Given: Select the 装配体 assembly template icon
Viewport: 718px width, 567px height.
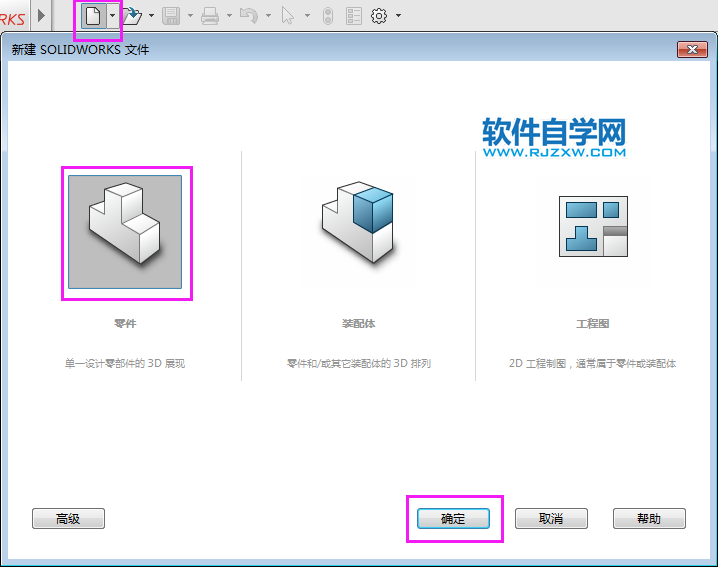Looking at the screenshot, I should (359, 222).
